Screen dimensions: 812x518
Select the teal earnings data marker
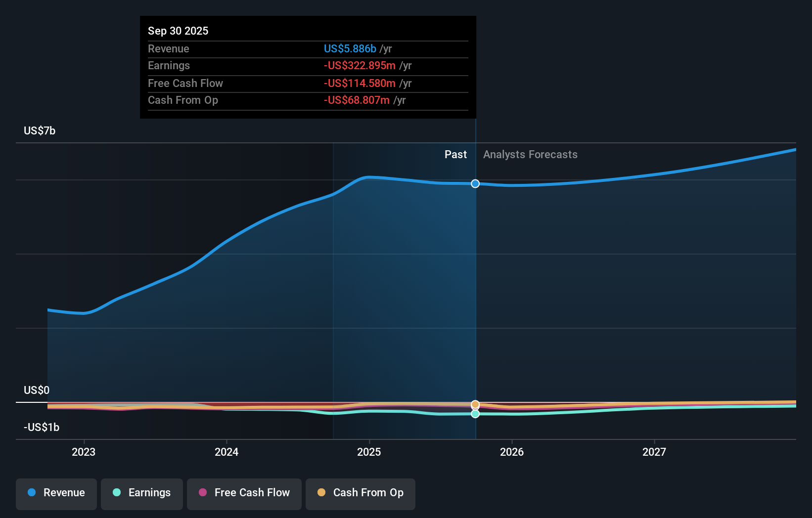[x=475, y=414]
